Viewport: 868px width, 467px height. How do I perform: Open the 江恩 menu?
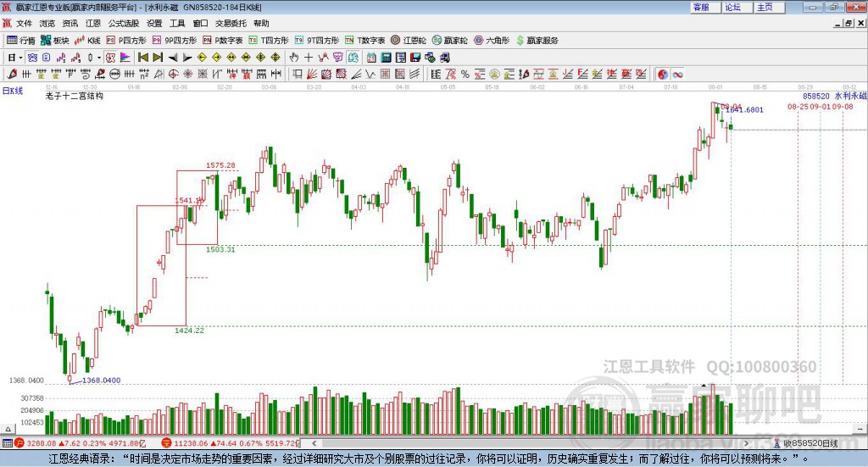[x=93, y=23]
